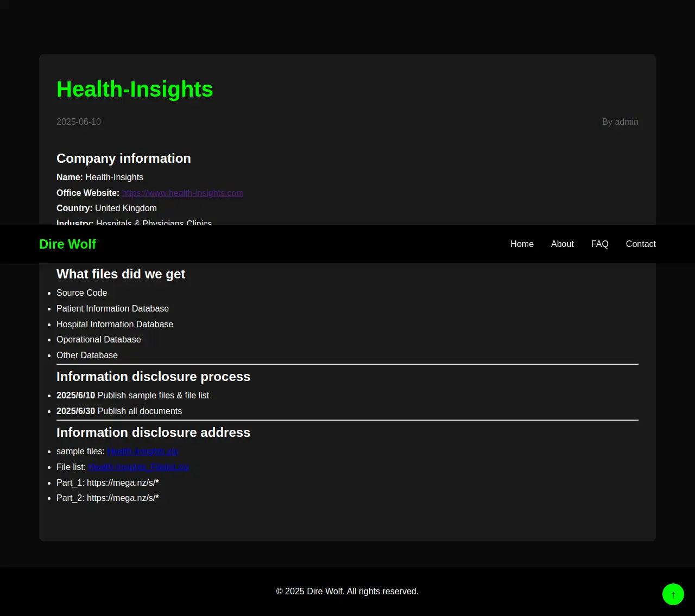Open the FAQ navigation item

[599, 244]
